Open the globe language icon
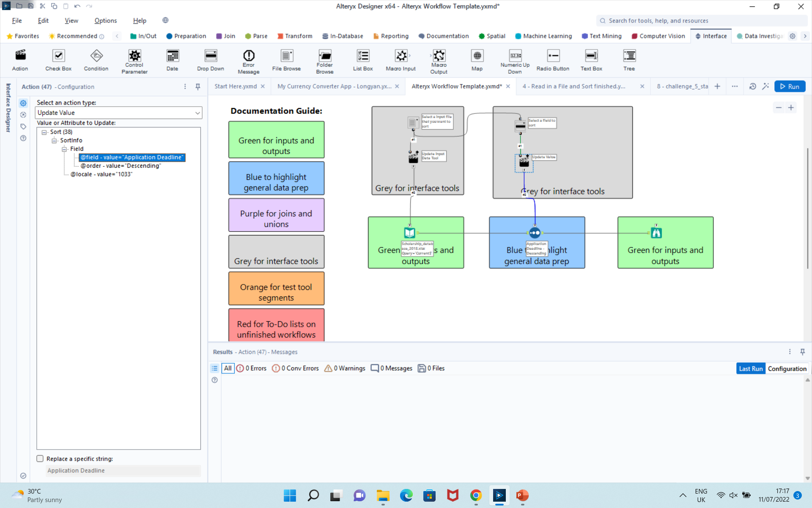 (165, 20)
